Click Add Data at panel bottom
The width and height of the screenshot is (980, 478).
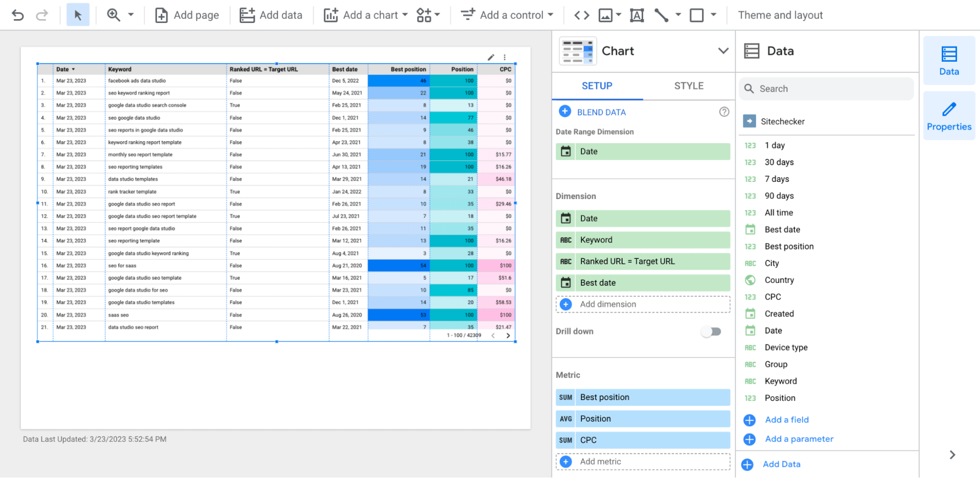781,464
